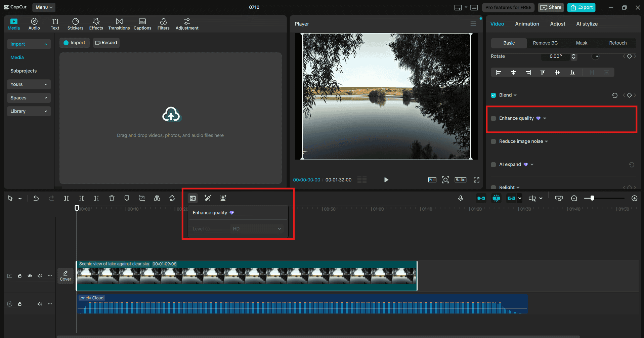644x338 pixels.
Task: Open the Audio panel
Action: pyautogui.click(x=34, y=24)
